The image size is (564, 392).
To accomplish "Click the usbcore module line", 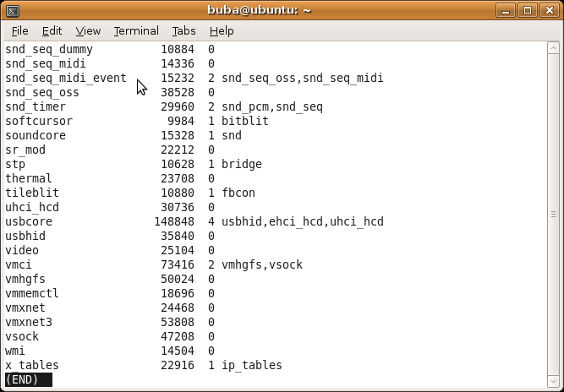I will click(194, 221).
